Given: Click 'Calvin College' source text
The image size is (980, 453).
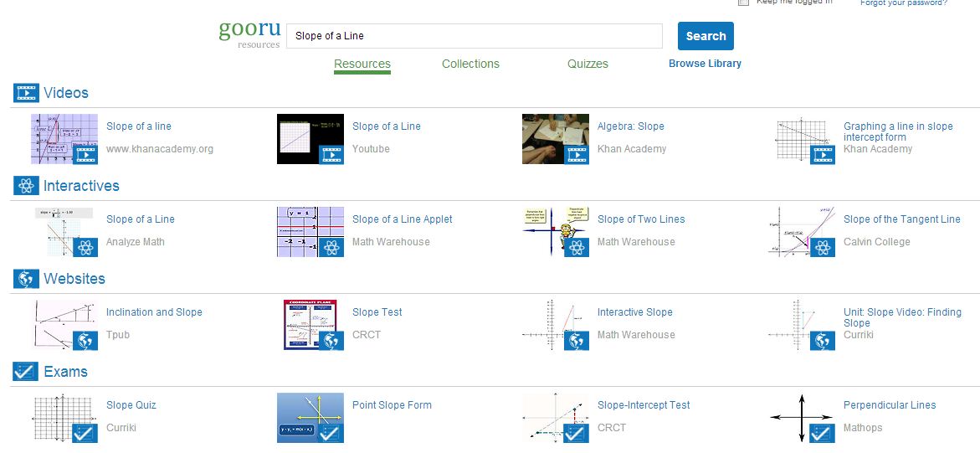Looking at the screenshot, I should click(x=877, y=241).
